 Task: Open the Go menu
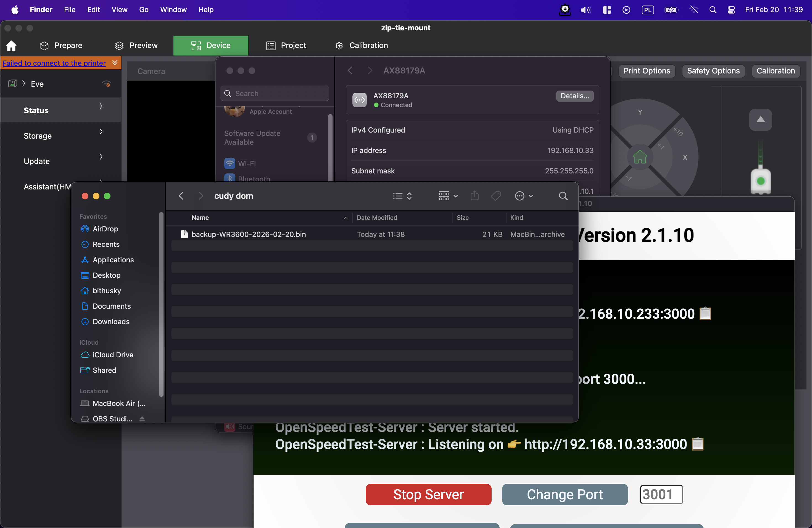pyautogui.click(x=144, y=10)
